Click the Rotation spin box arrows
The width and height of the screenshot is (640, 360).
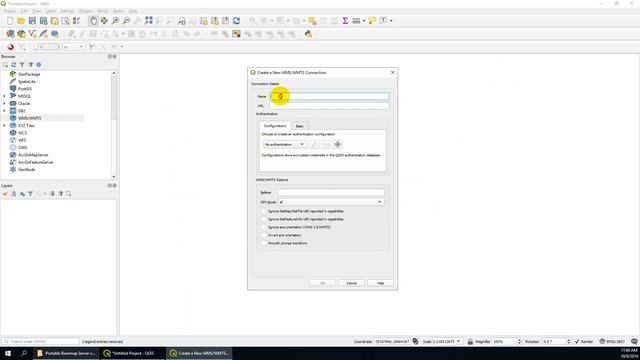click(x=569, y=342)
